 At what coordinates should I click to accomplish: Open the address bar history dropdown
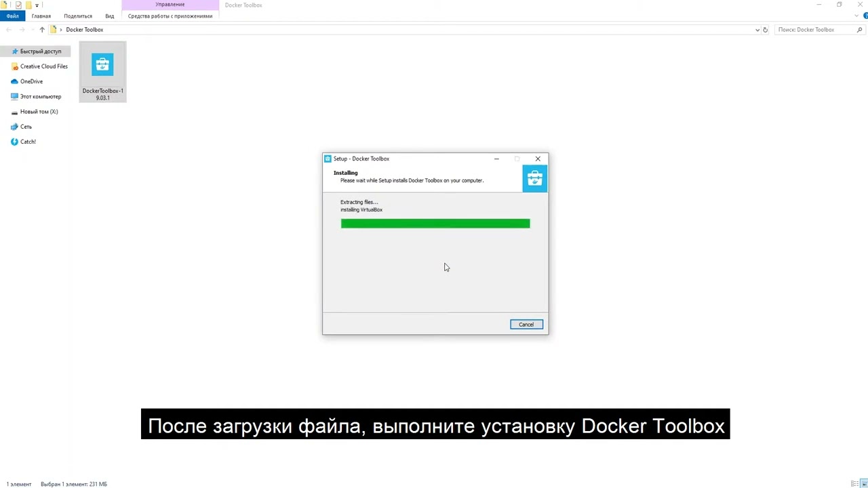tap(757, 30)
